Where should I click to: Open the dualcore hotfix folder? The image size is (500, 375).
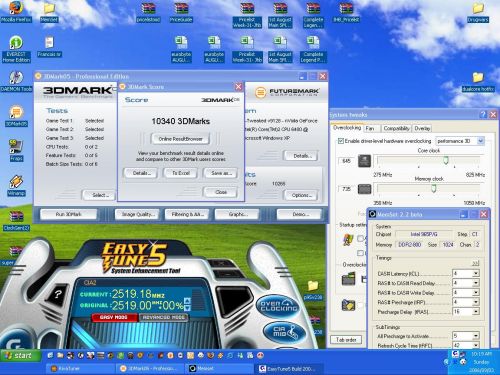tap(478, 82)
